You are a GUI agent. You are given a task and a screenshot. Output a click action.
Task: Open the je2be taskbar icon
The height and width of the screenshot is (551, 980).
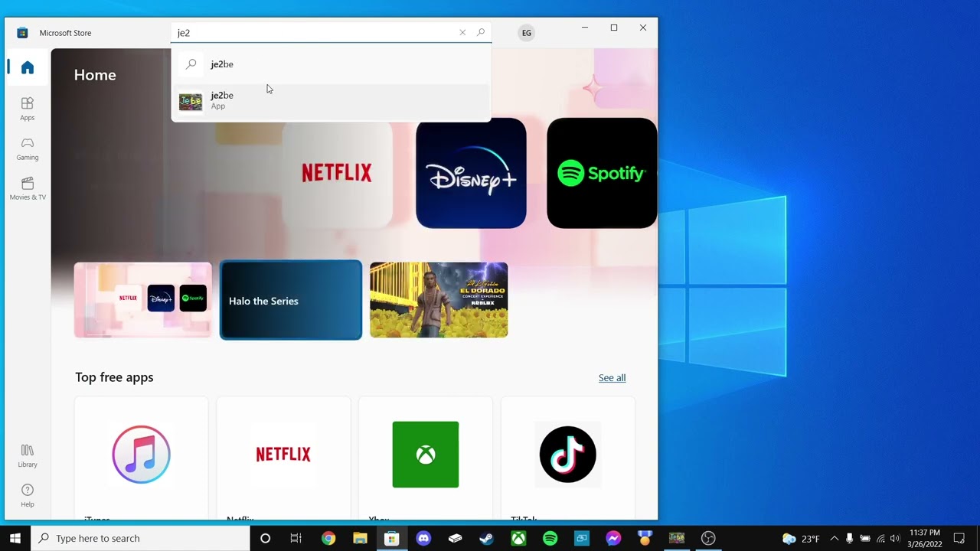coord(676,538)
